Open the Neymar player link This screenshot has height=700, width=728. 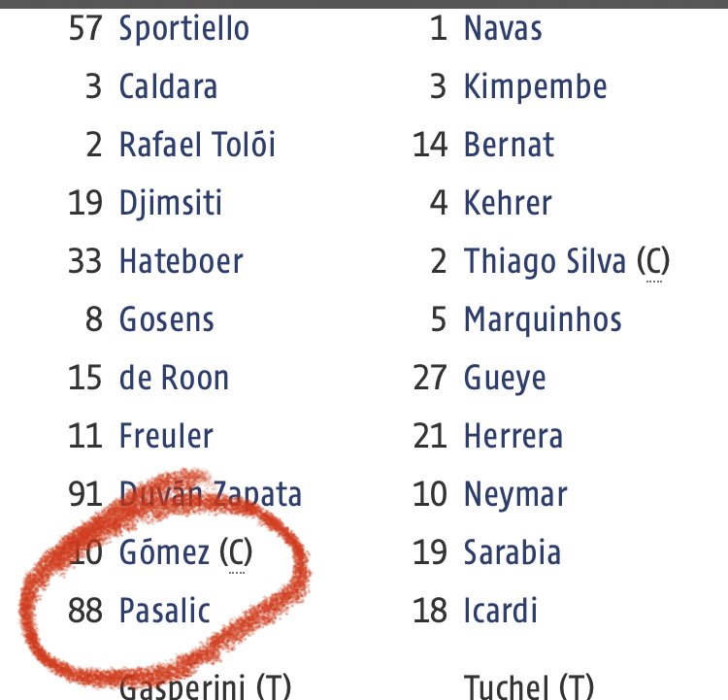[515, 495]
